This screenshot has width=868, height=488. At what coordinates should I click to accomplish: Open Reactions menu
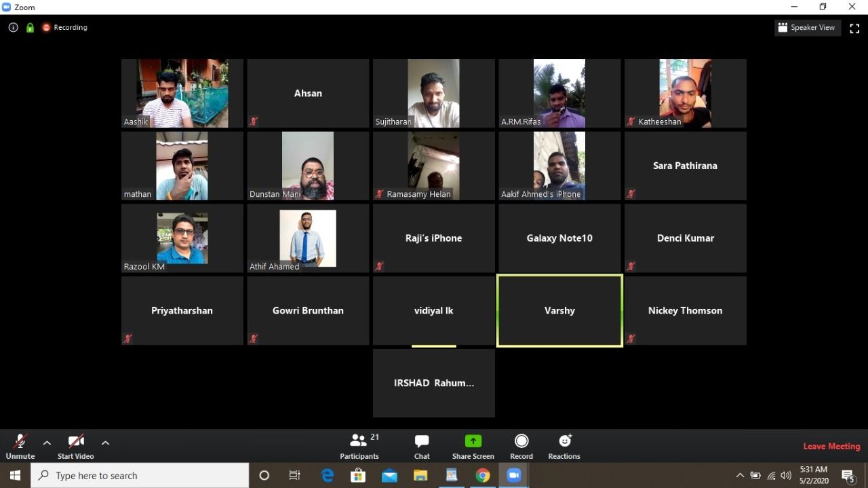click(564, 447)
